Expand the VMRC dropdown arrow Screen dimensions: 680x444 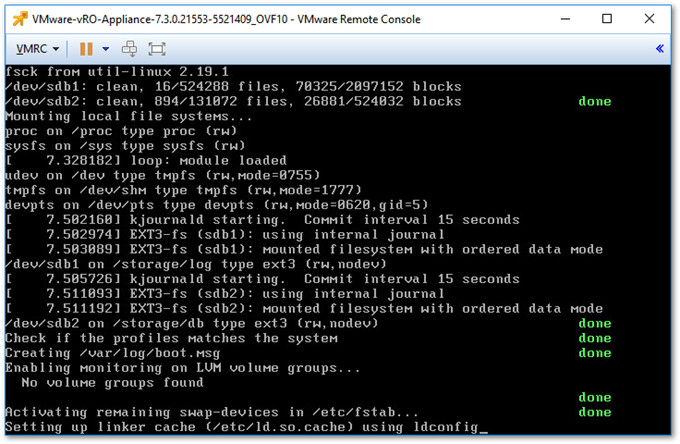click(56, 49)
